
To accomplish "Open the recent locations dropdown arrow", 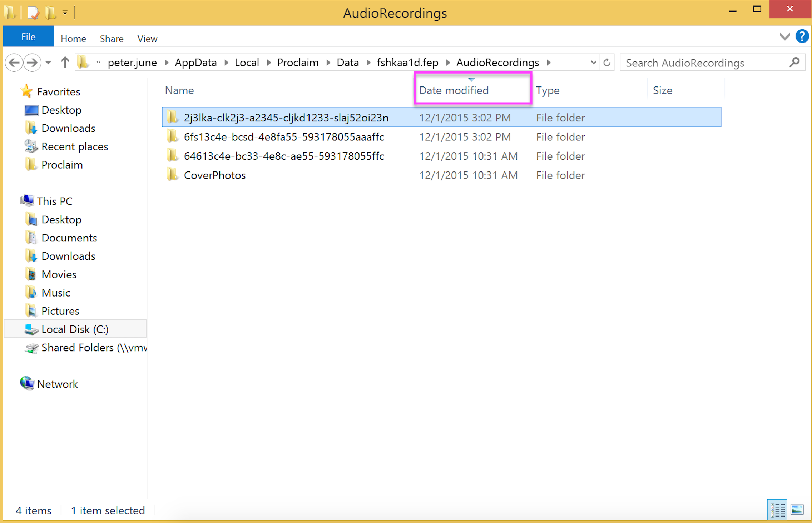I will point(48,63).
